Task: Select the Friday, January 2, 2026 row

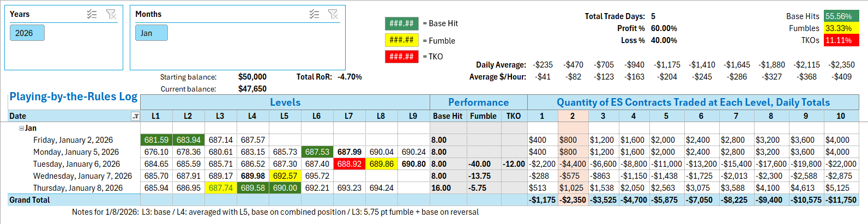Action: tap(73, 140)
